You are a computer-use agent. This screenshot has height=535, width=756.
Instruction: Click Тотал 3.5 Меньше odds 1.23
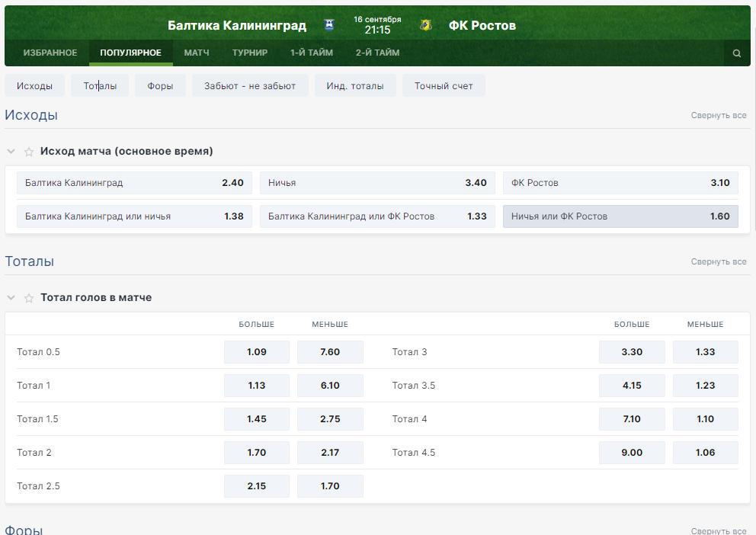pos(706,386)
